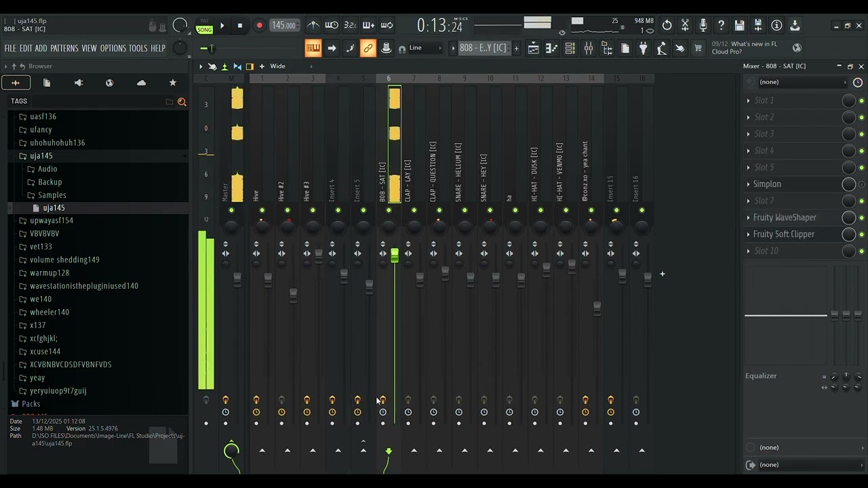Open the tempo tapper icon
Screen dimensions: 868x488
click(662, 48)
